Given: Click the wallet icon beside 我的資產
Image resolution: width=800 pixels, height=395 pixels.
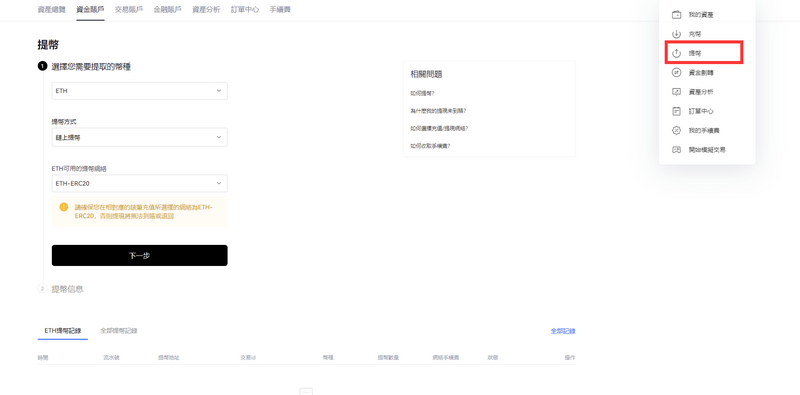Looking at the screenshot, I should click(x=677, y=15).
